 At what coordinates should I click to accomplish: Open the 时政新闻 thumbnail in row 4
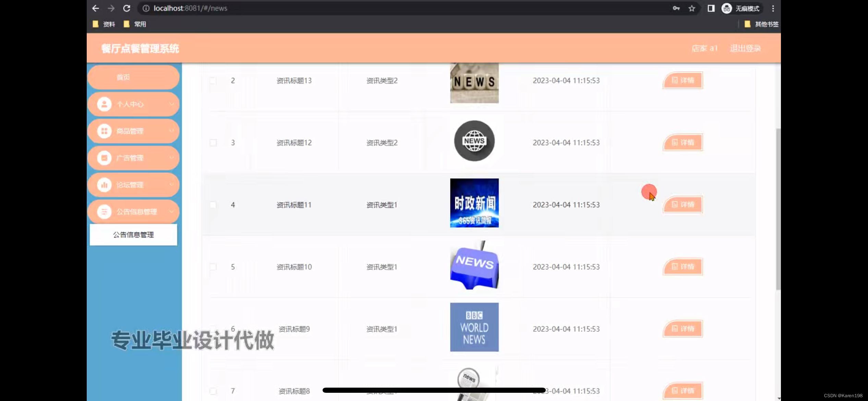pos(474,203)
